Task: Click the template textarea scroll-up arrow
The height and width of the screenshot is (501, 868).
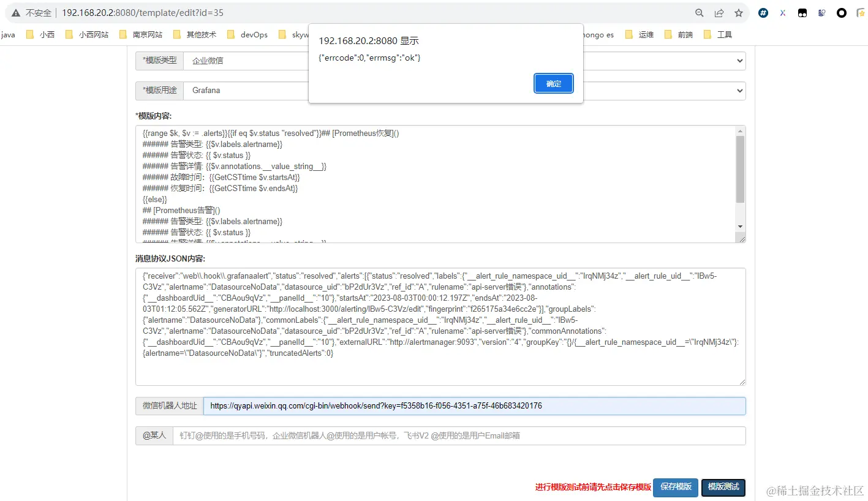Action: click(x=740, y=130)
